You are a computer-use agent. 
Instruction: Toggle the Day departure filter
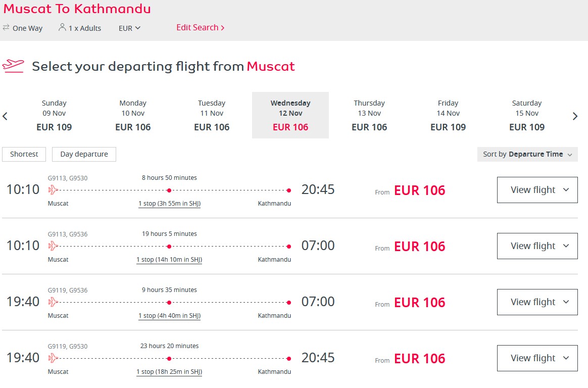click(84, 154)
